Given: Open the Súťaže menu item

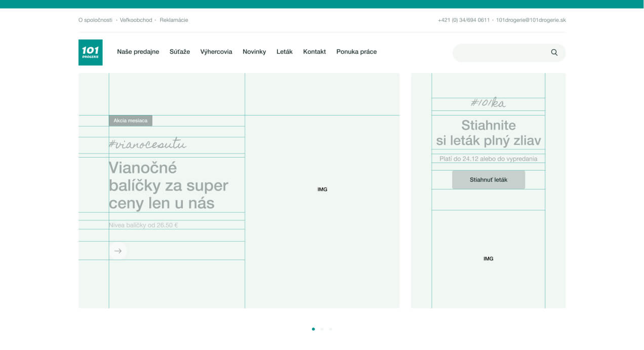Looking at the screenshot, I should click(180, 52).
